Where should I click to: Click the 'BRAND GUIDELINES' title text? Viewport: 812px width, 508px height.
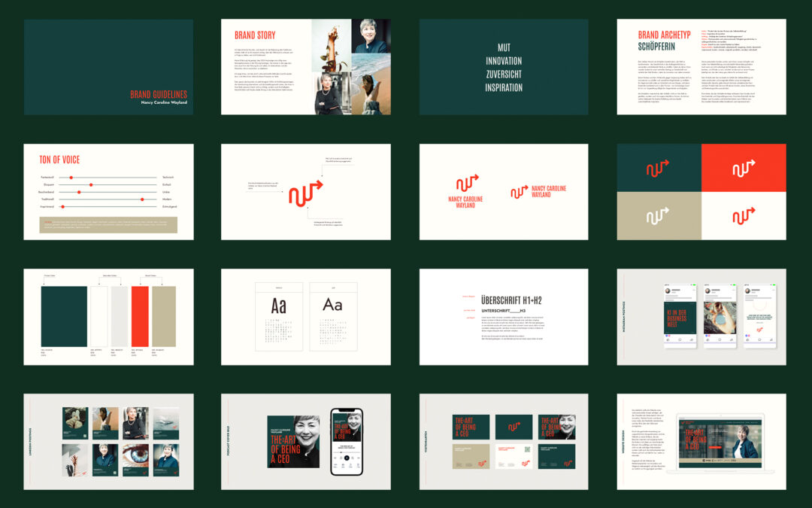tap(159, 94)
